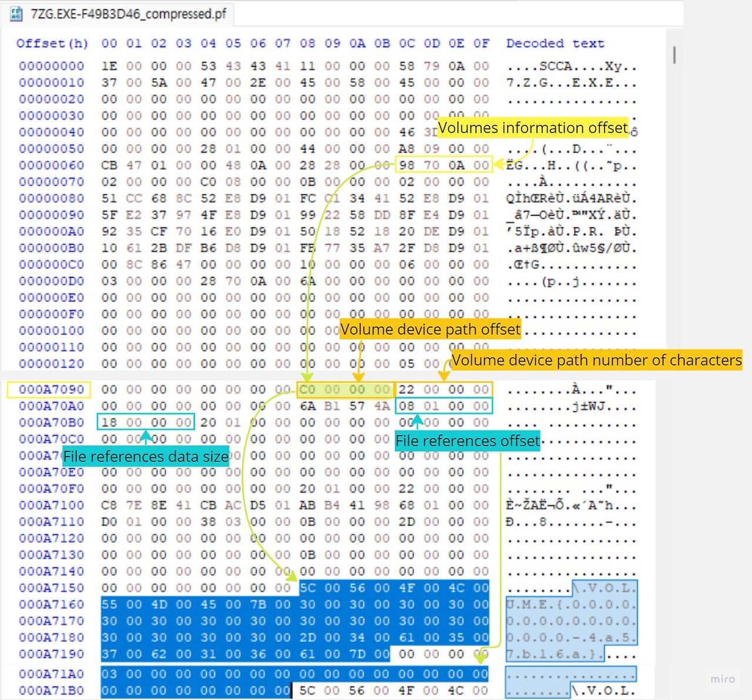The height and width of the screenshot is (700, 752).
Task: Click the Volume device path number of characters label
Action: click(595, 360)
